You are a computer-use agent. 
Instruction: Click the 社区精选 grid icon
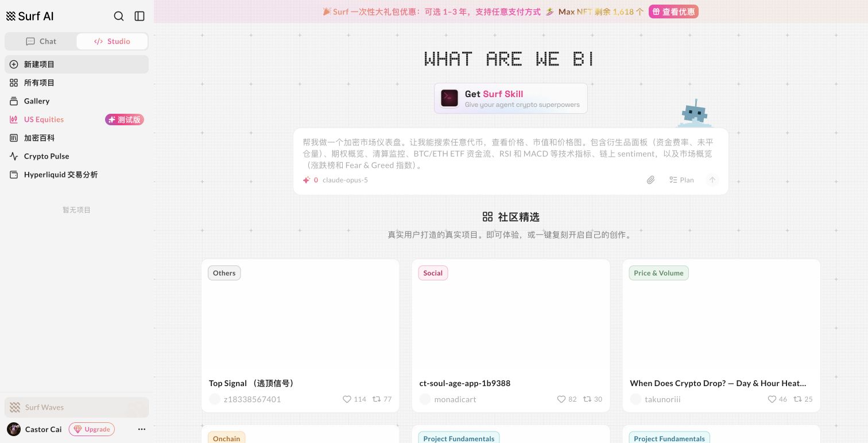[487, 217]
